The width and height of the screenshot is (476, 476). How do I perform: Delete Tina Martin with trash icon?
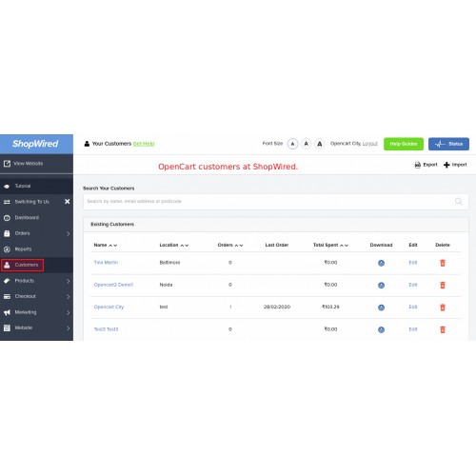443,263
